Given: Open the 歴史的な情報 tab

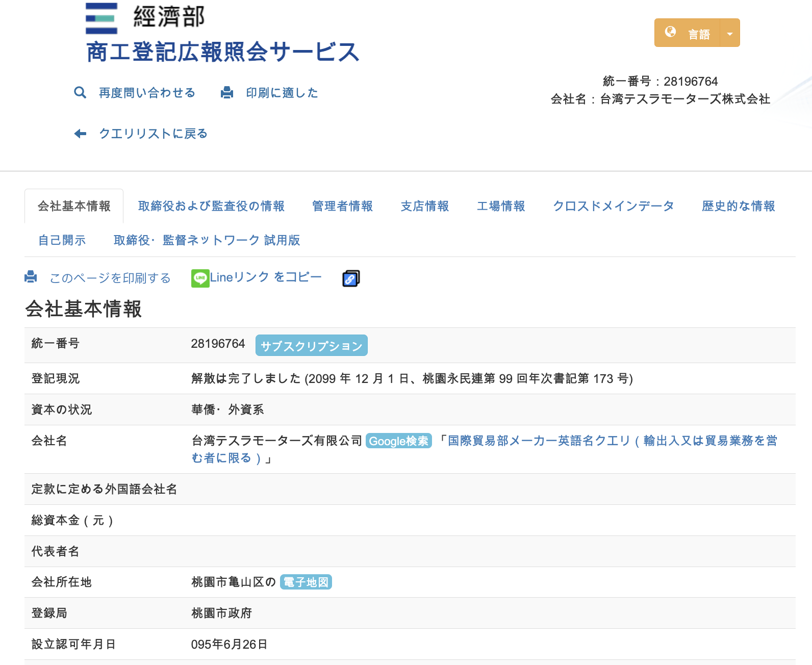Looking at the screenshot, I should point(738,206).
